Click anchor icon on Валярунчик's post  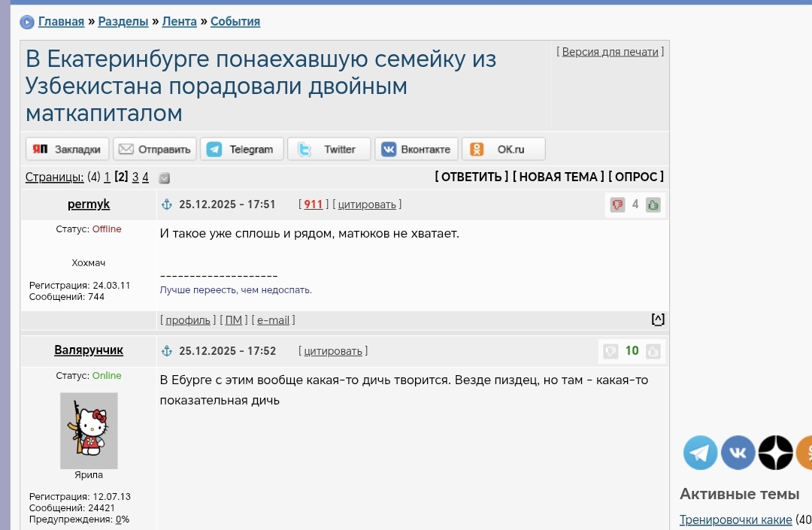(167, 351)
